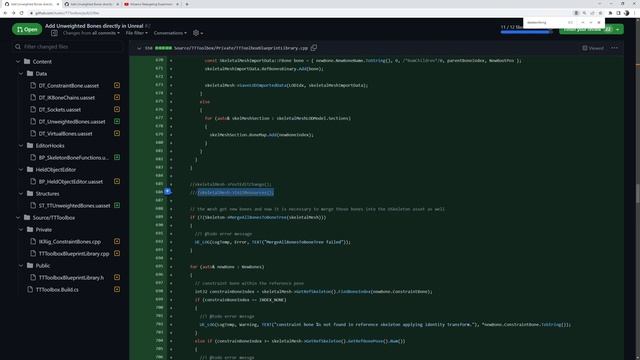Collapse the Source/TTToolbox folder

(18, 218)
